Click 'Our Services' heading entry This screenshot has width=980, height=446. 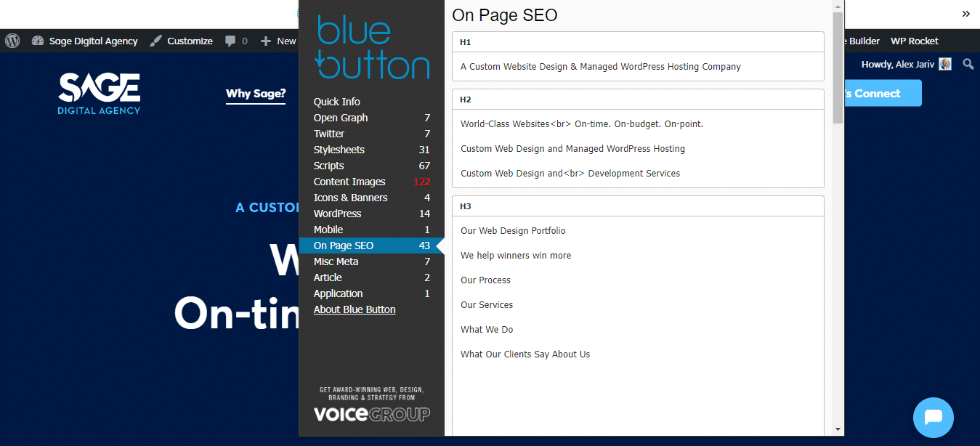tap(487, 305)
